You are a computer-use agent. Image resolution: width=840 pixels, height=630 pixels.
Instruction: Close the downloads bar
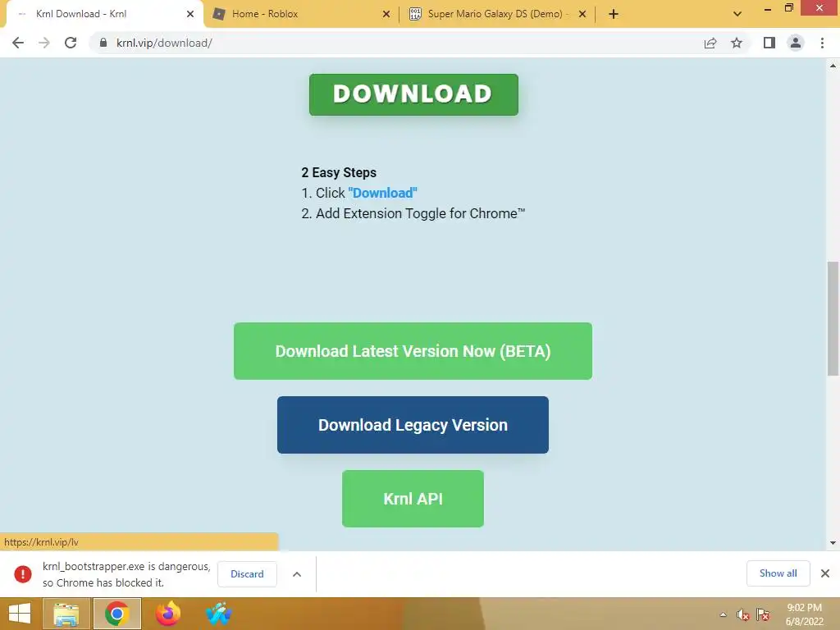[825, 573]
